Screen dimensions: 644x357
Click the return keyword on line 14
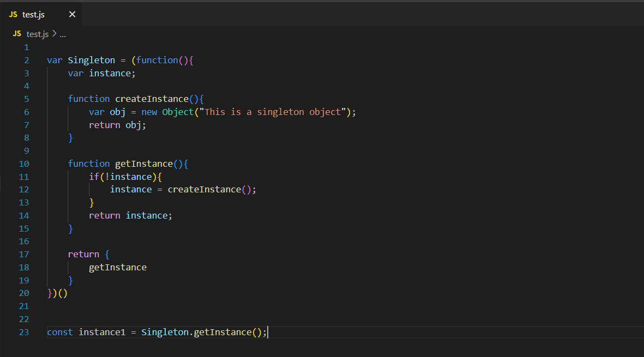click(104, 215)
